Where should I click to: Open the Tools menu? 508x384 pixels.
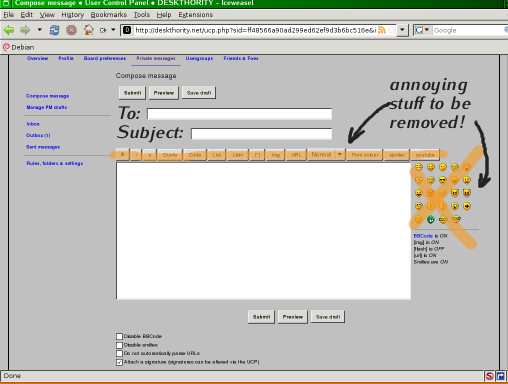pyautogui.click(x=142, y=15)
